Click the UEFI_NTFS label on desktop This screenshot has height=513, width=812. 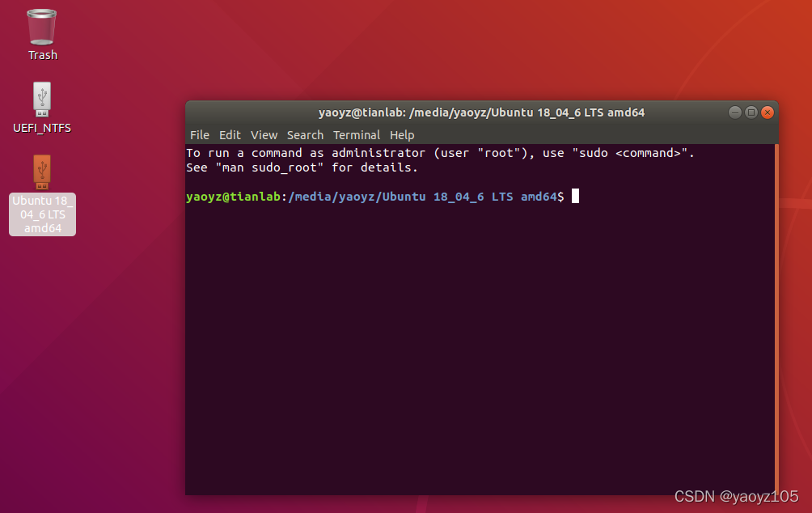tap(42, 128)
